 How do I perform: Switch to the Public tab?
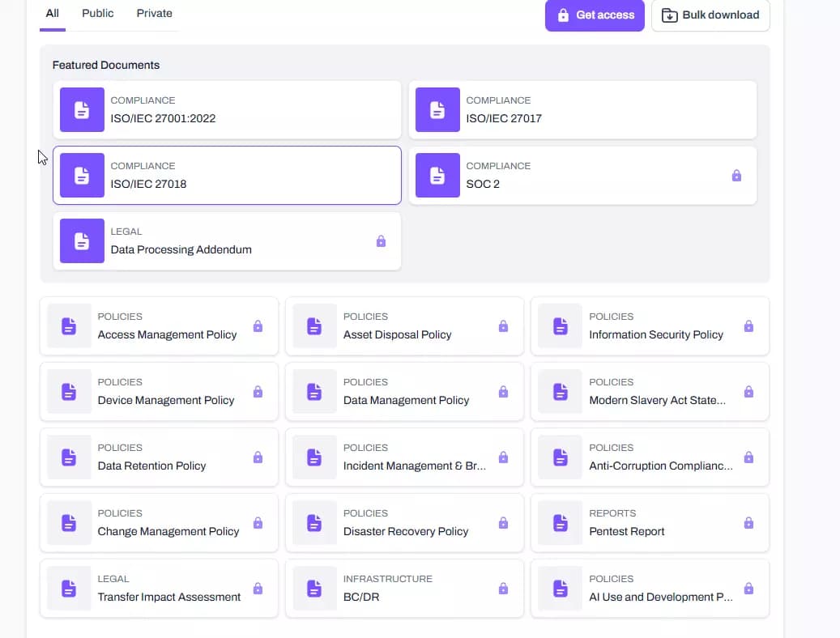[x=98, y=14]
